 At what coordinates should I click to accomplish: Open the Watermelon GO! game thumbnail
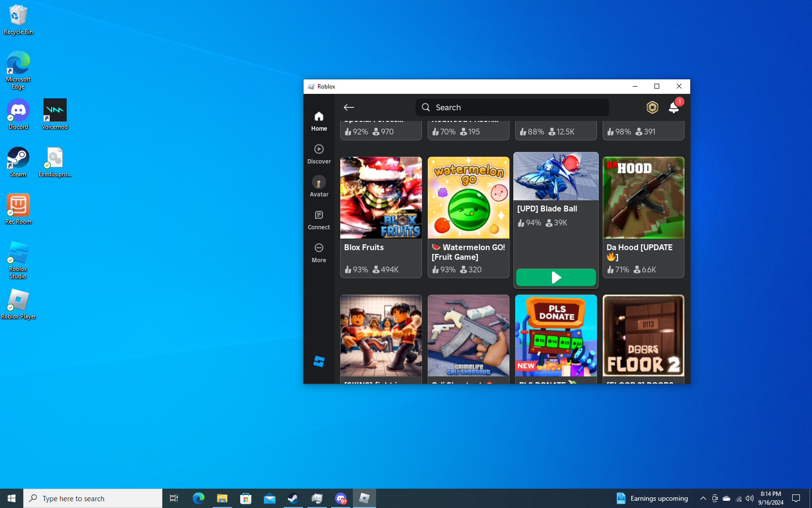point(468,198)
